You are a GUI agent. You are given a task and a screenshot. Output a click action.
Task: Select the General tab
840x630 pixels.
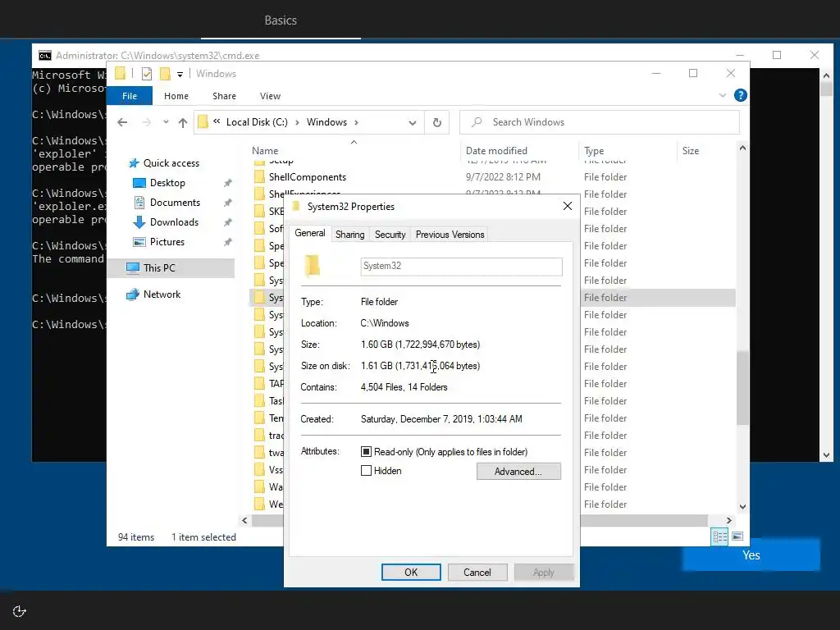click(309, 233)
